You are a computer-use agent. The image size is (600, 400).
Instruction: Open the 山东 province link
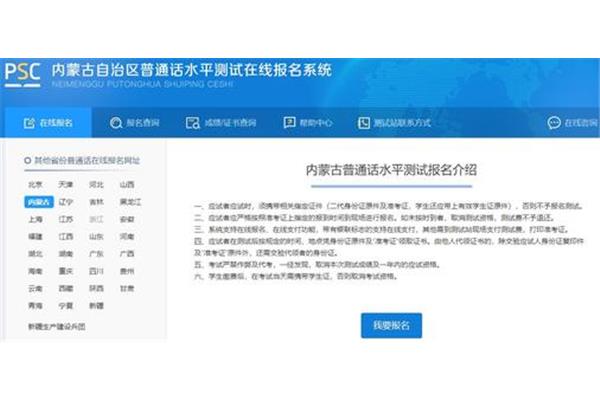(96, 237)
